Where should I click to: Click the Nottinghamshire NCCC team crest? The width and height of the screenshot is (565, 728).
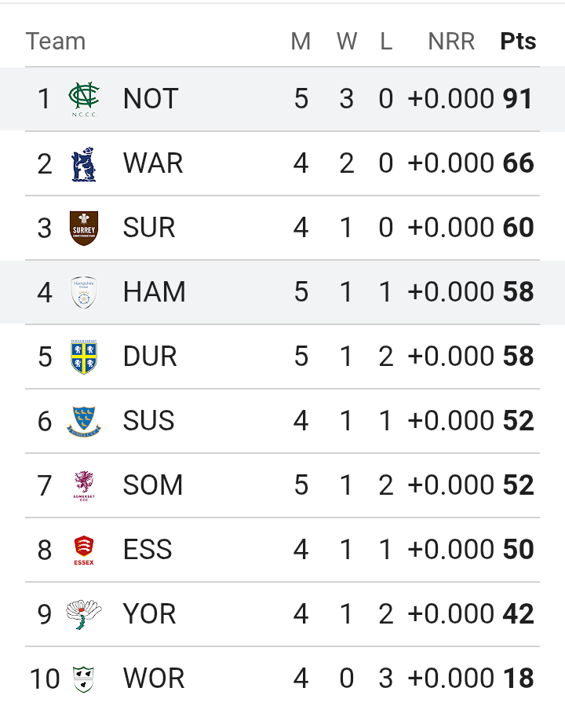point(84,99)
